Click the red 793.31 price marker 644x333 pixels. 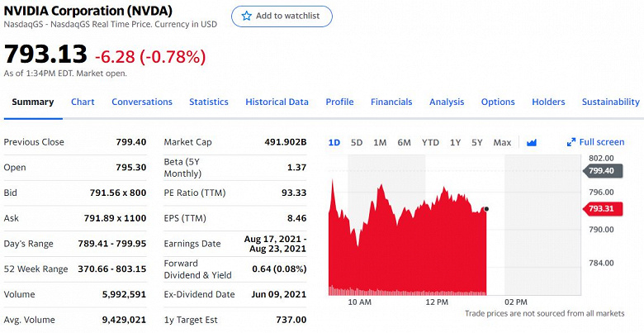tap(601, 208)
